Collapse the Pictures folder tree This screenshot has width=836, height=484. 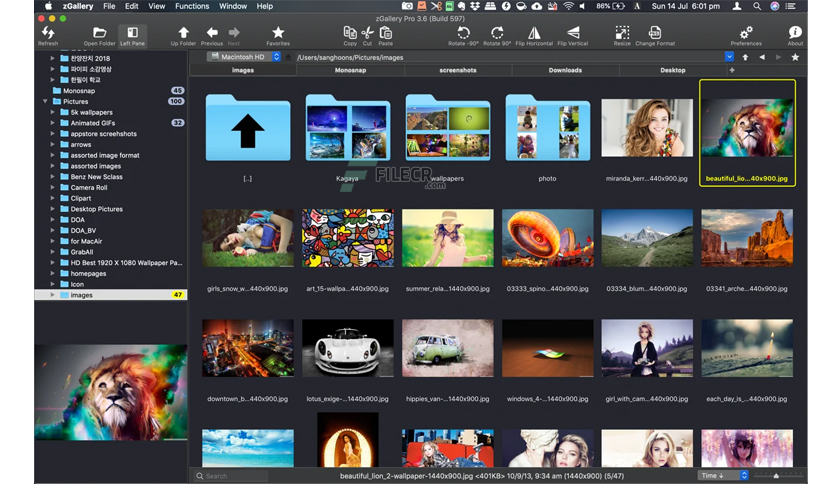45,101
